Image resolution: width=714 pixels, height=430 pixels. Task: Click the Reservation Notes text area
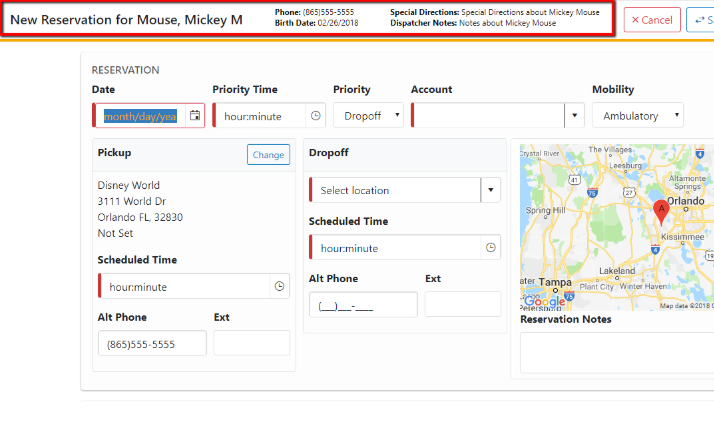[x=617, y=353]
